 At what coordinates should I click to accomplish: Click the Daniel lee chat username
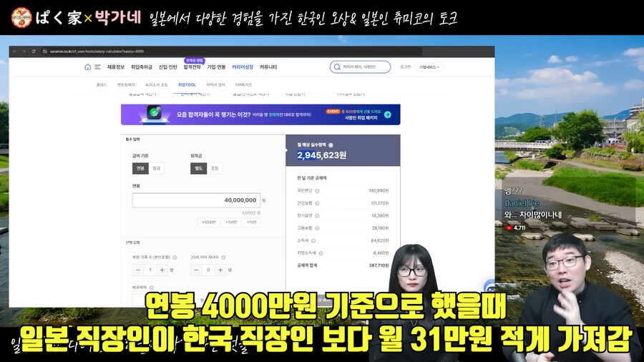click(x=522, y=203)
